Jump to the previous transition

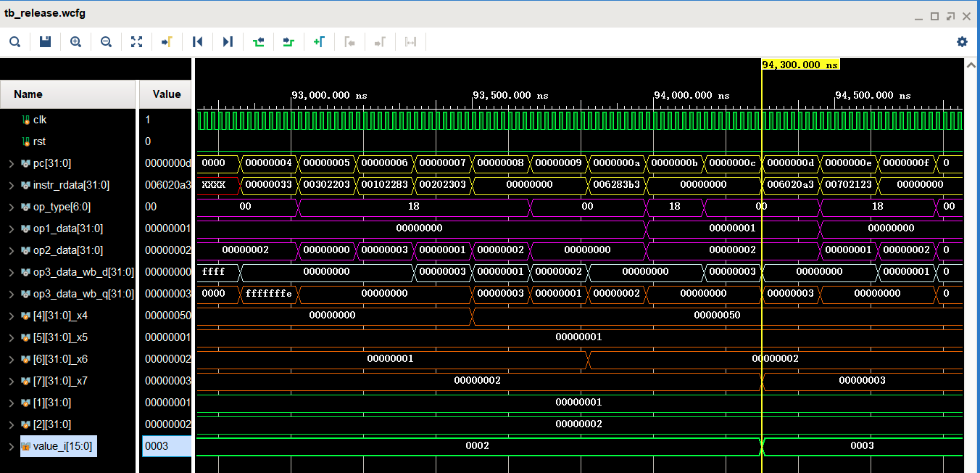258,42
